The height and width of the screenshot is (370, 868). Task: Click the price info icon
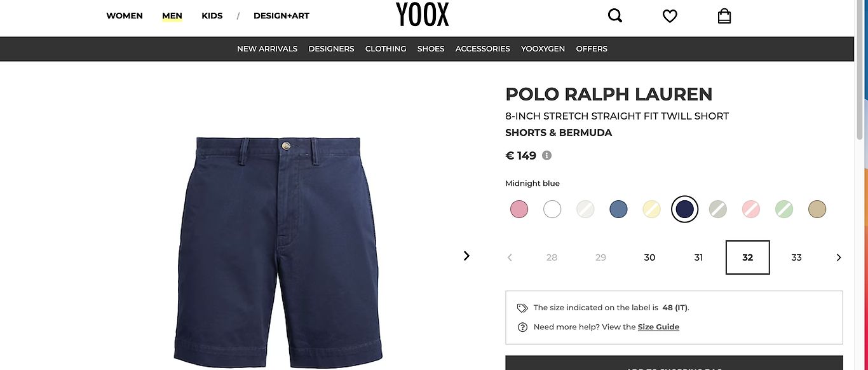tap(546, 155)
